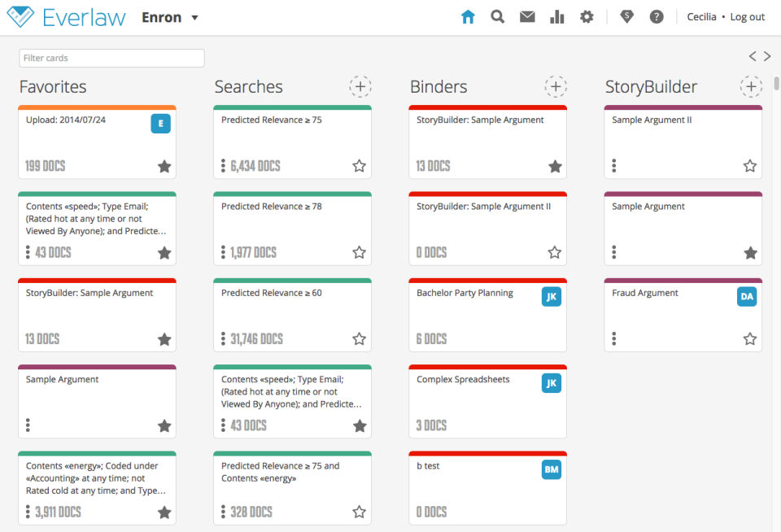The width and height of the screenshot is (781, 532).
Task: Click the page vertical scrollbar
Action: pyautogui.click(x=776, y=83)
